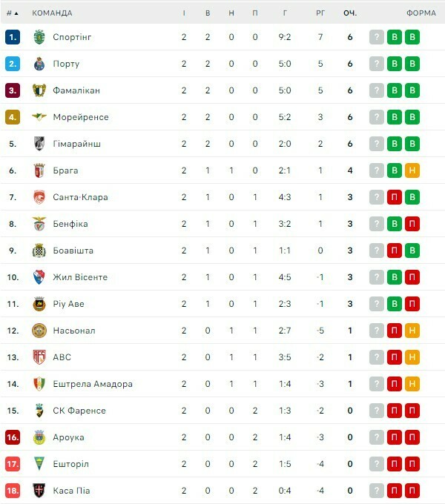Screen dimensions: 445x504
Task: Click Гімарайнш last green В form badge
Action: [x=412, y=144]
